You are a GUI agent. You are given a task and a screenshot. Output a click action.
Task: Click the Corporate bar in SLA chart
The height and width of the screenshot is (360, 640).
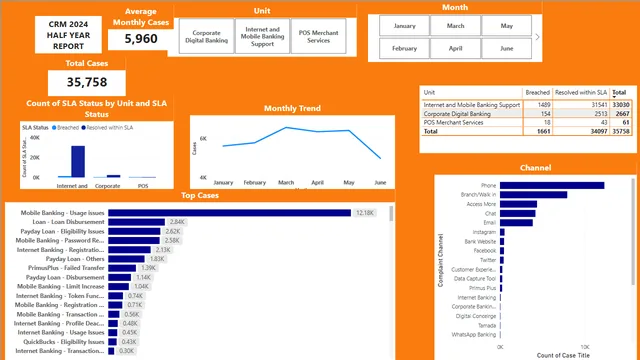[113, 176]
